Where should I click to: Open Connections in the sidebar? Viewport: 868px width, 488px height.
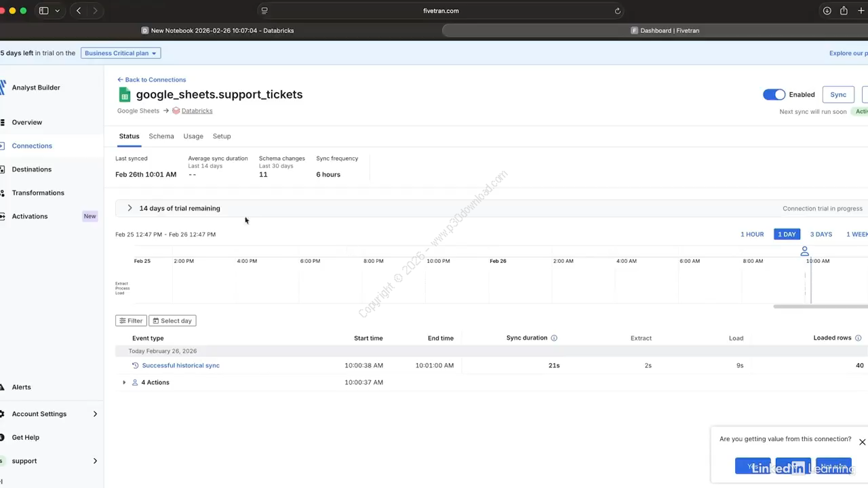(32, 146)
